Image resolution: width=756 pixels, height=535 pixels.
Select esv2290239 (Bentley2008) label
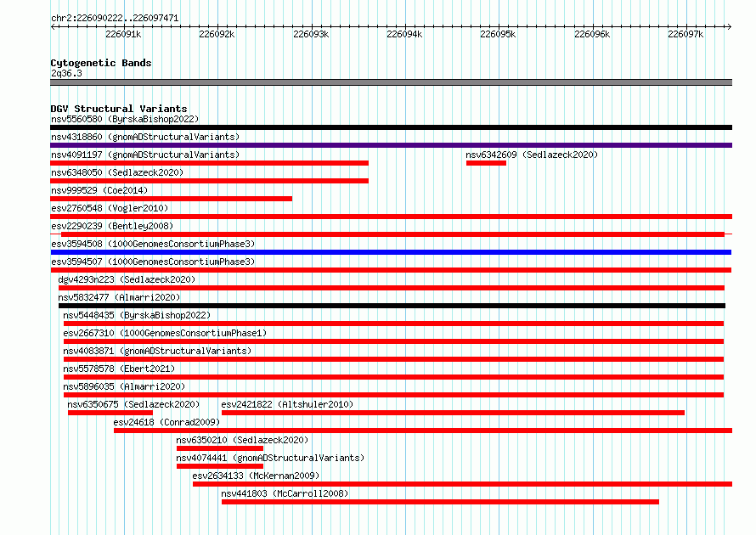pyautogui.click(x=112, y=226)
